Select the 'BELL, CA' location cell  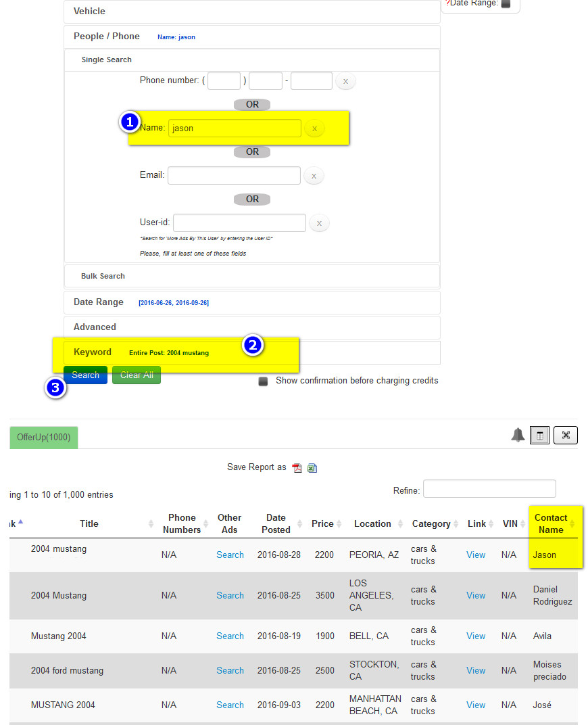[368, 636]
